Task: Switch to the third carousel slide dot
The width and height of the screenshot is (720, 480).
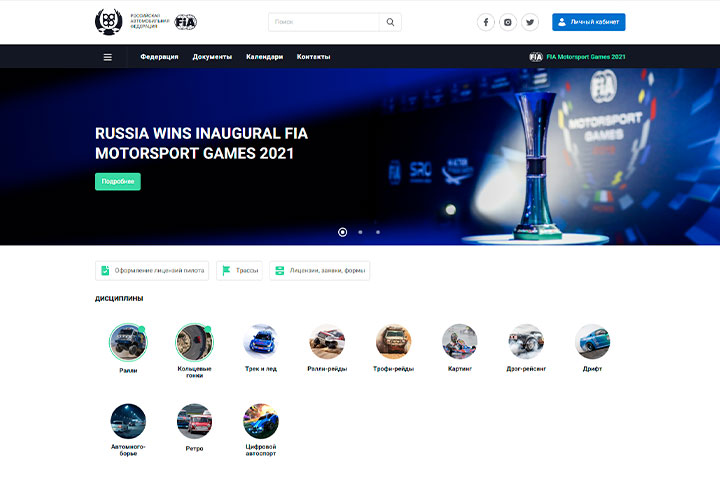Action: 378,232
